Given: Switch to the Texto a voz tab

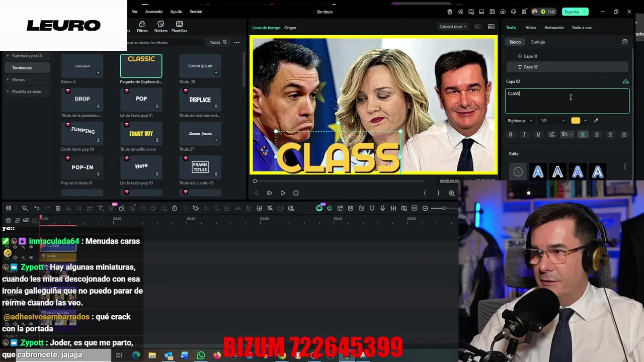Looking at the screenshot, I should (x=582, y=27).
